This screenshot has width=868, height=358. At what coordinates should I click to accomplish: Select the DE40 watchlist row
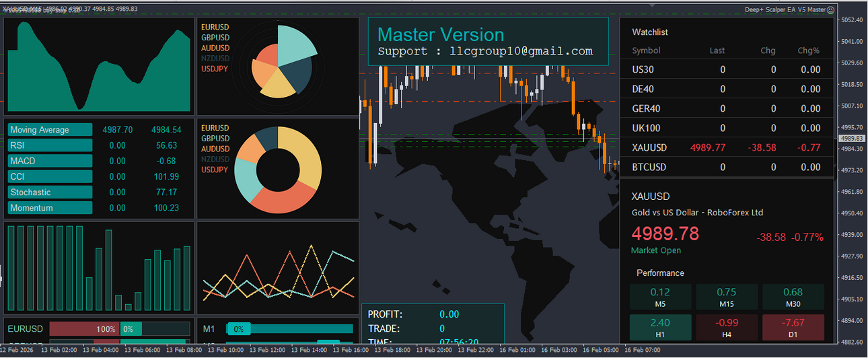click(726, 89)
